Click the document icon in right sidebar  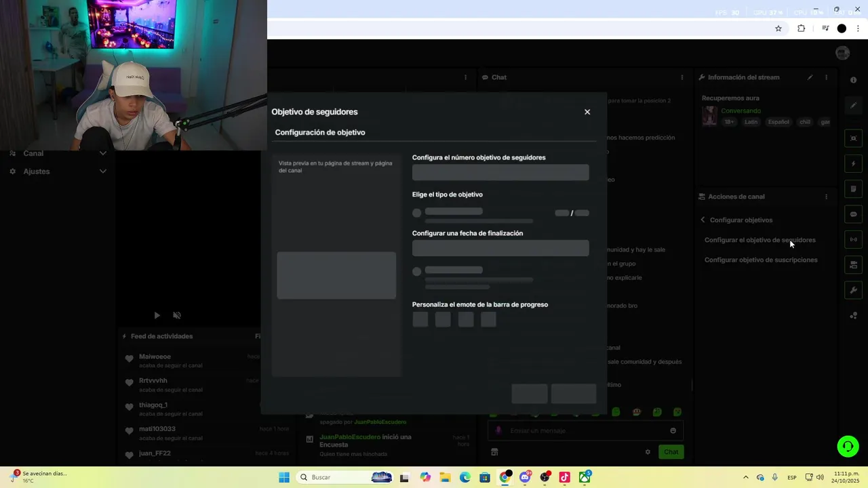click(x=853, y=188)
